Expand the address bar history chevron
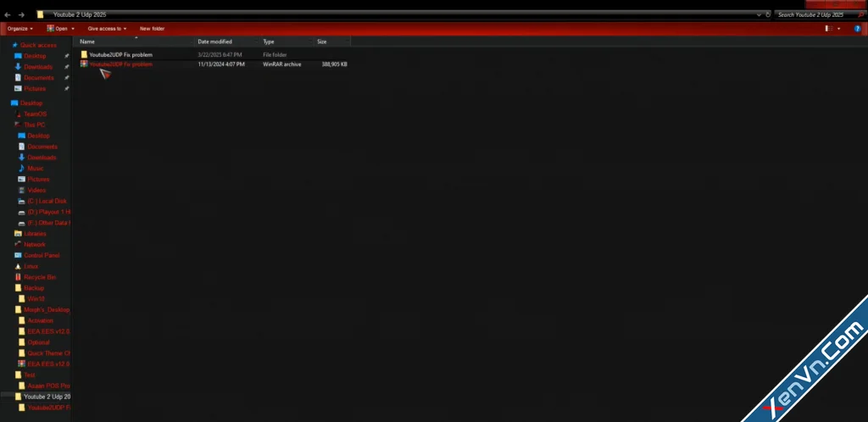 759,14
